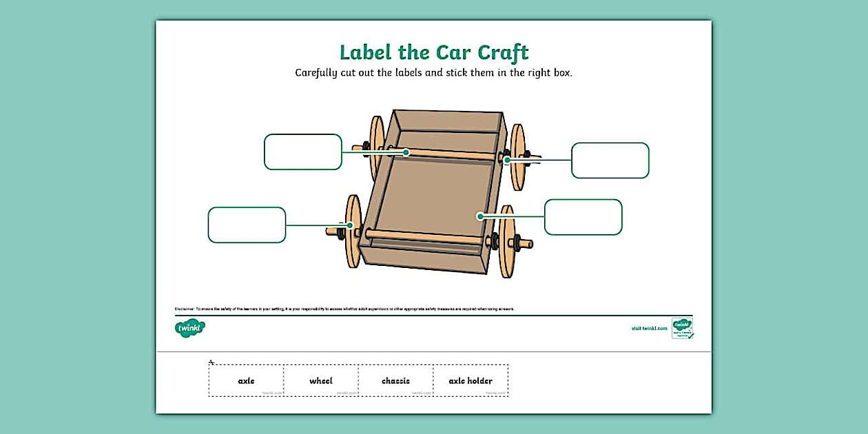Click the Twinkl quality approved badge

[x=682, y=329]
